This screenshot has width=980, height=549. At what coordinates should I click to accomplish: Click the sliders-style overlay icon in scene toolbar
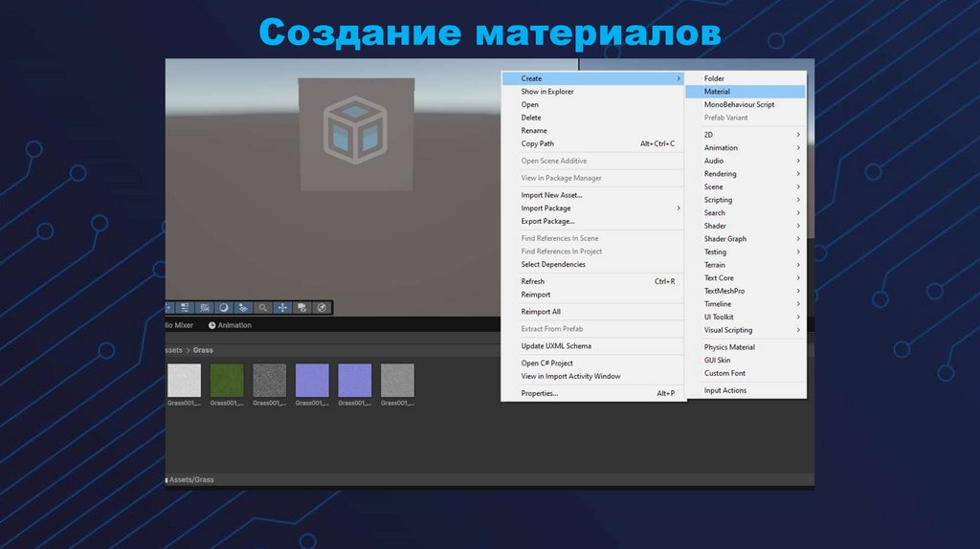tap(185, 307)
